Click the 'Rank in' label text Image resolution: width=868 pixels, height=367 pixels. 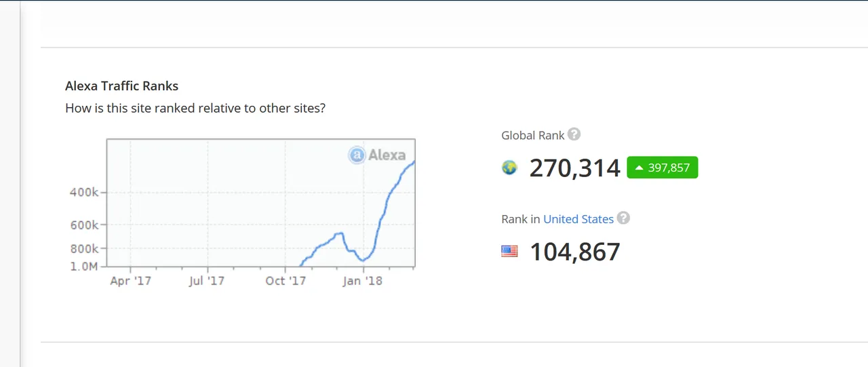point(521,219)
